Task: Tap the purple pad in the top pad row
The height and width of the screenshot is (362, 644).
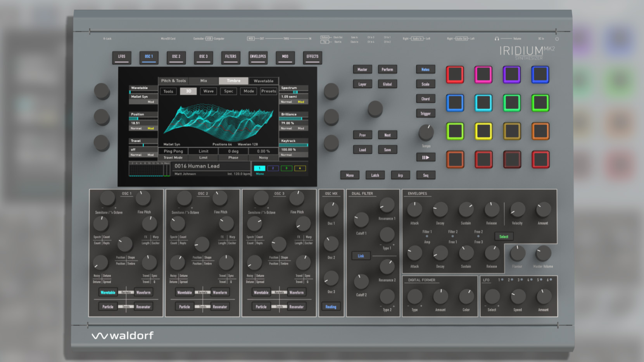Action: (511, 75)
